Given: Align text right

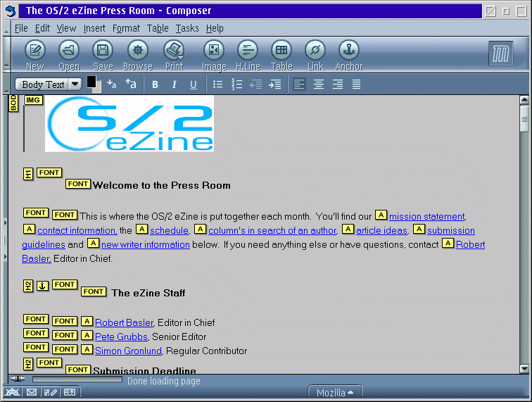Looking at the screenshot, I should tap(337, 84).
